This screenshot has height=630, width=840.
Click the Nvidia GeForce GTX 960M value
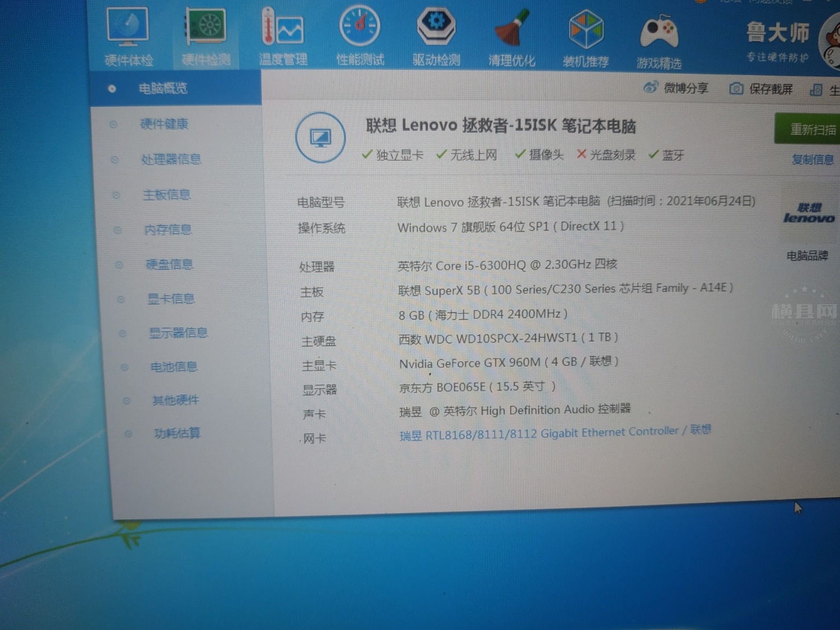(x=508, y=362)
